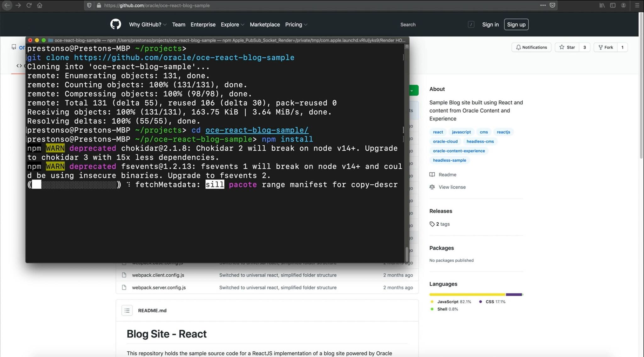Screen dimensions: 644x357
Task: Click the Sign up button
Action: click(516, 25)
